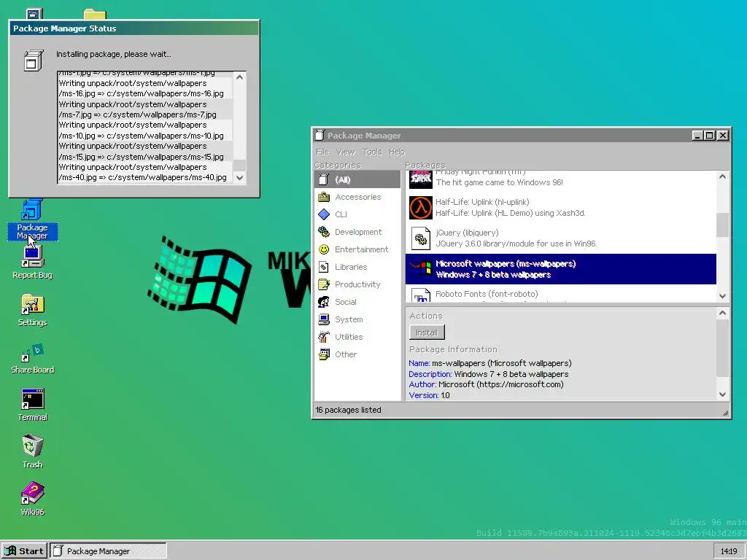The image size is (747, 560).
Task: Click the Package Manager taskbar button
Action: pyautogui.click(x=109, y=551)
